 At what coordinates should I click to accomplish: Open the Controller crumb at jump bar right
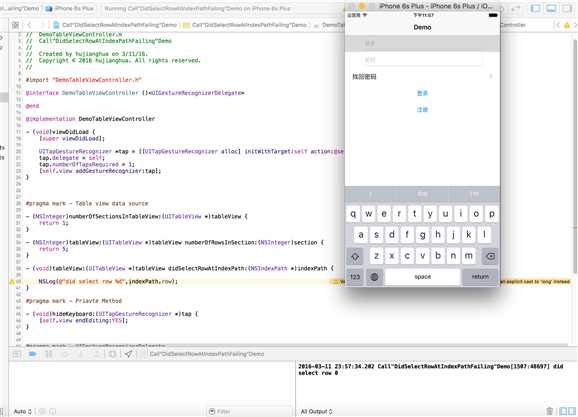513,25
